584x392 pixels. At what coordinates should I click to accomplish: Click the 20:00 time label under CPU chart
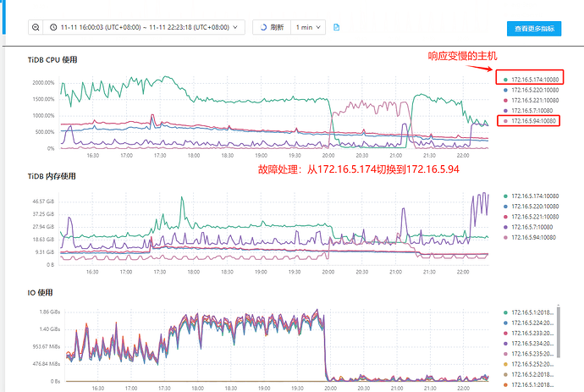pos(328,156)
